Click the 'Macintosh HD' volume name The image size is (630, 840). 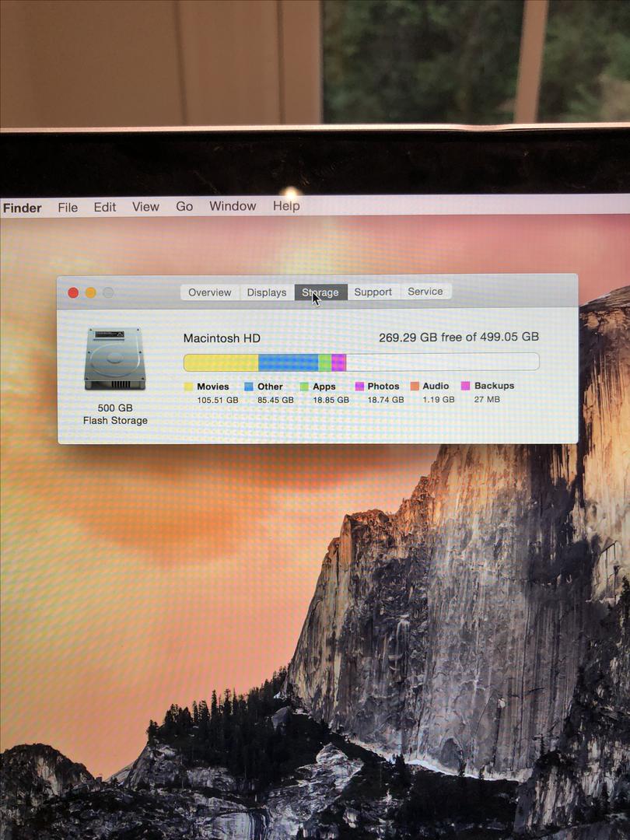pyautogui.click(x=222, y=338)
